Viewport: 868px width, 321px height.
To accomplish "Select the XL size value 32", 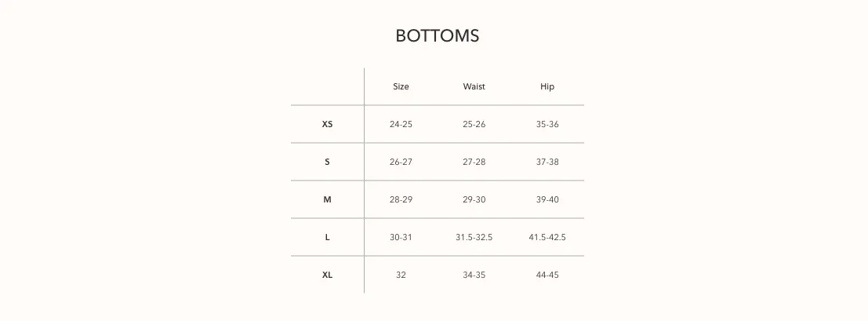I will [x=401, y=275].
